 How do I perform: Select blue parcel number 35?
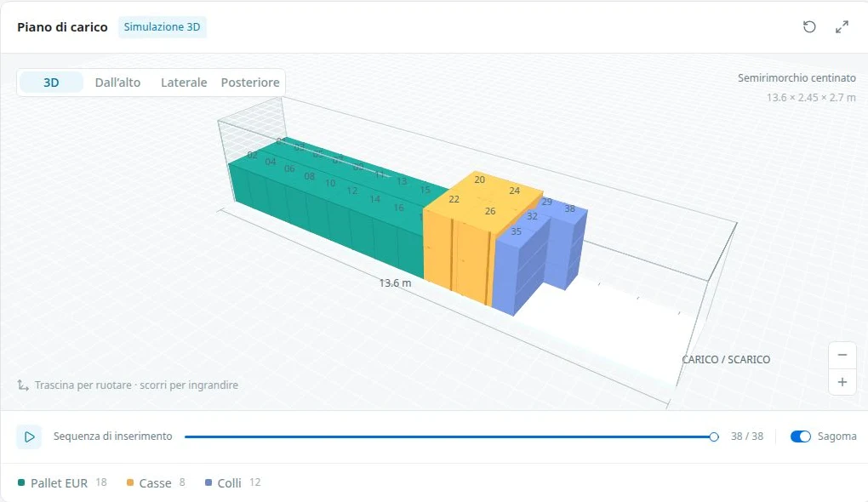(x=516, y=231)
